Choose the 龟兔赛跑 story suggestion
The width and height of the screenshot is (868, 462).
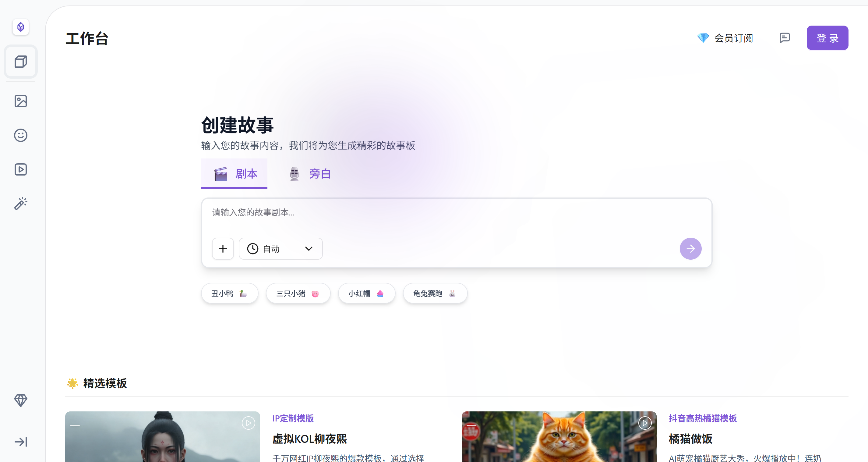(435, 293)
